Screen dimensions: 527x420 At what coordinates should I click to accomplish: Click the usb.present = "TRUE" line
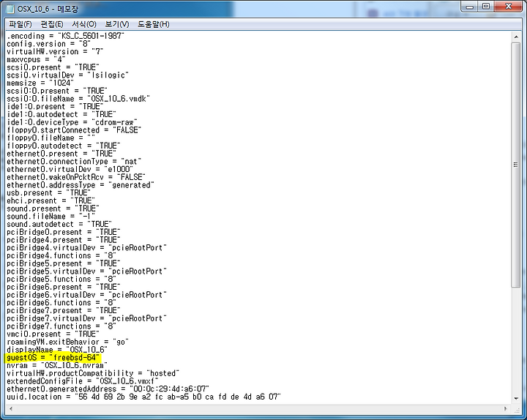(x=48, y=193)
